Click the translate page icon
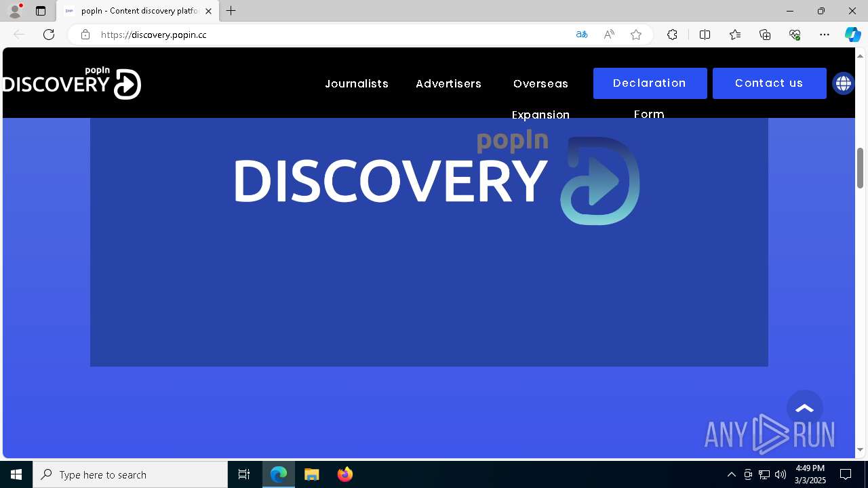Image resolution: width=868 pixels, height=488 pixels. coord(581,35)
